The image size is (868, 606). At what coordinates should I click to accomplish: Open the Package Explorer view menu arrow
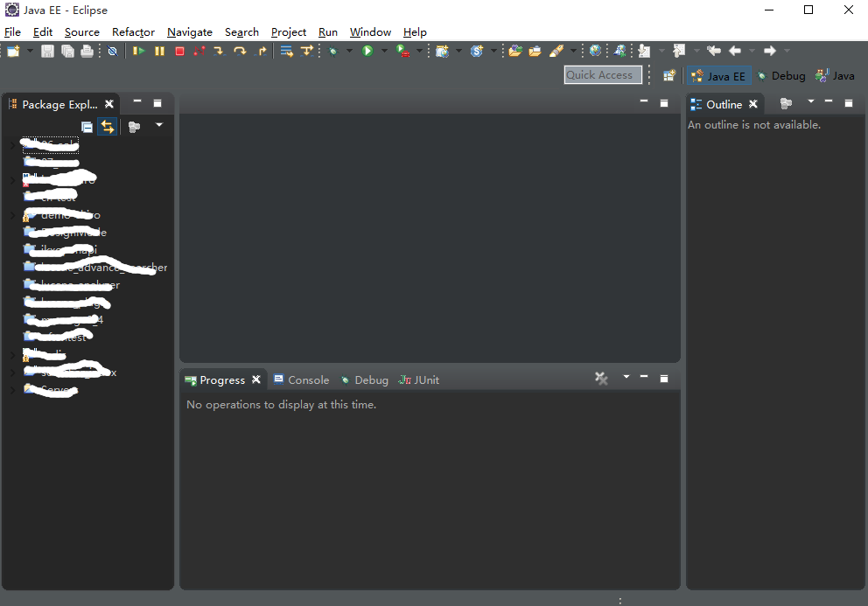coord(159,125)
